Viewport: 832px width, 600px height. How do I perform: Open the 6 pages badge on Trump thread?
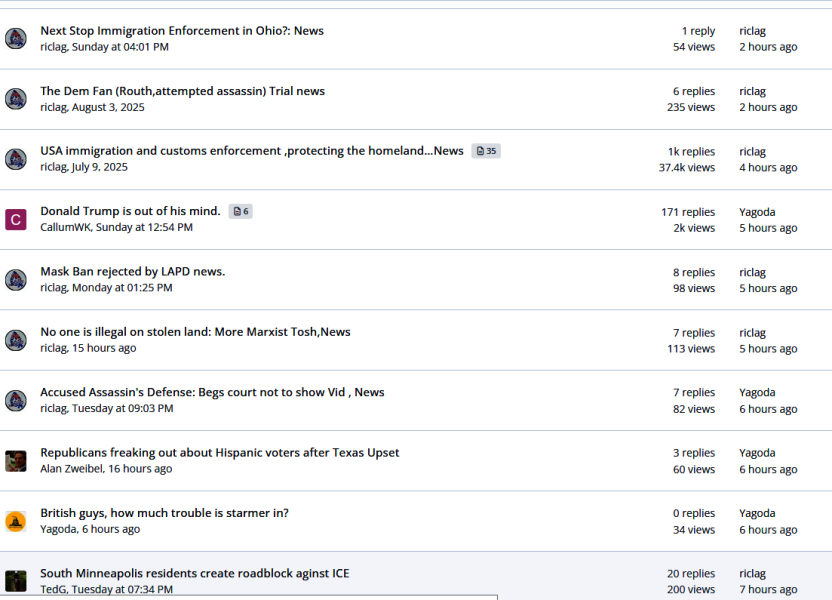point(240,211)
